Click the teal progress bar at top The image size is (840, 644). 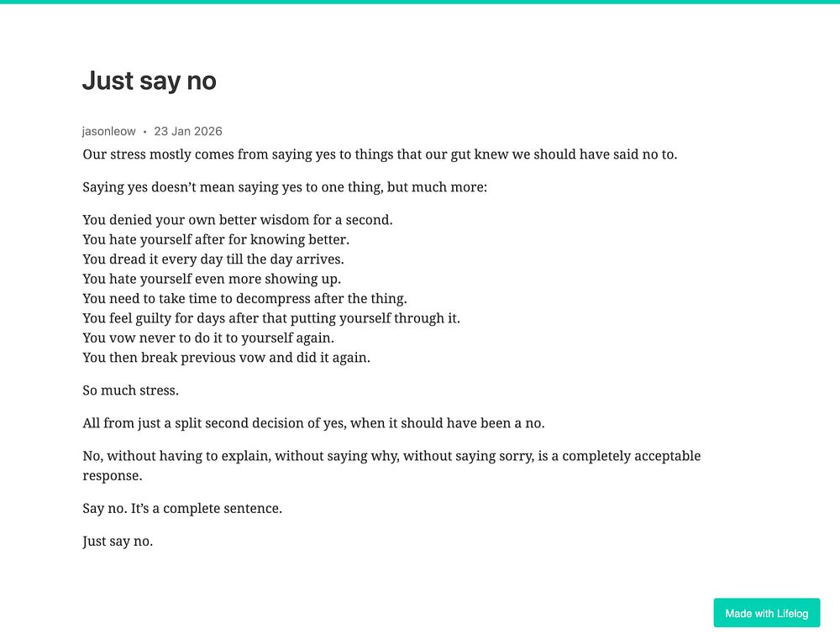point(420,2)
